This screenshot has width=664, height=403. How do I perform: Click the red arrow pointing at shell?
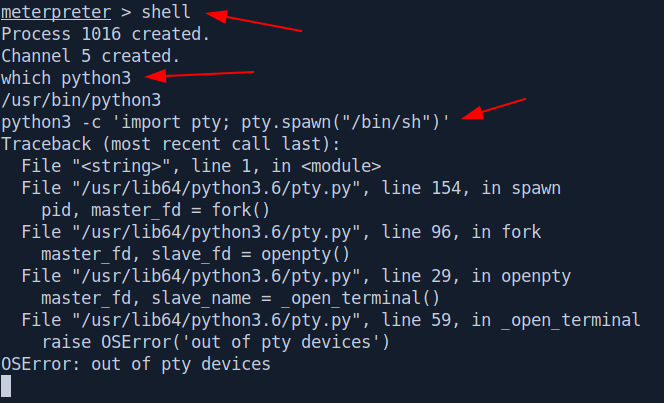pyautogui.click(x=254, y=21)
